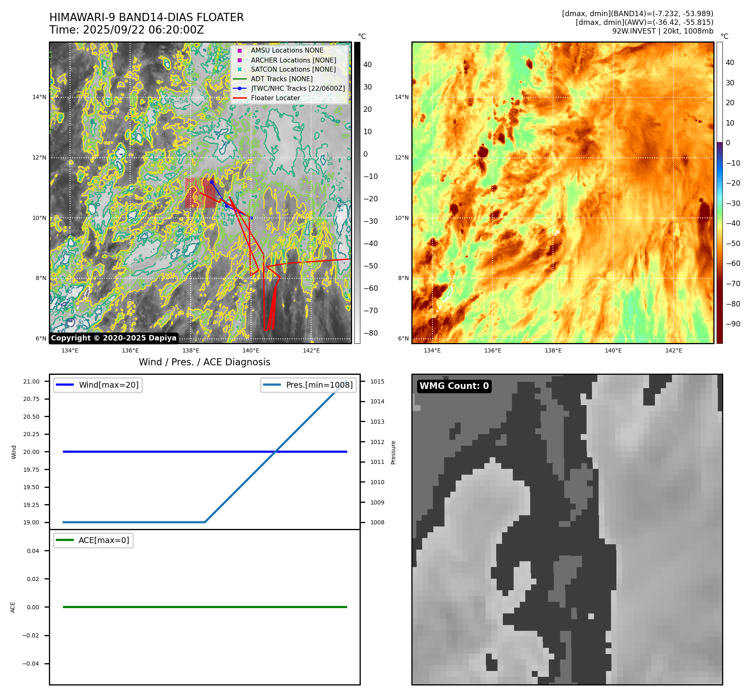
Task: Click the rainbow temperature colorbar on right
Action: (x=720, y=193)
